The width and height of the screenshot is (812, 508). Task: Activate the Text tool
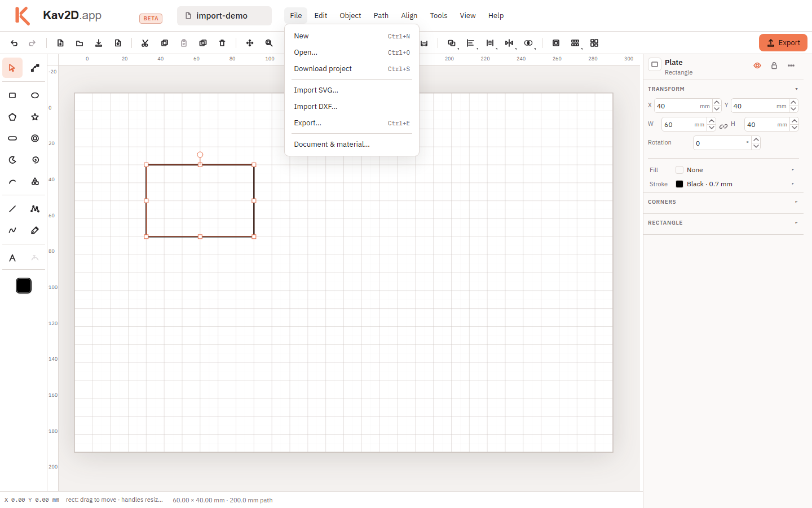click(12, 258)
